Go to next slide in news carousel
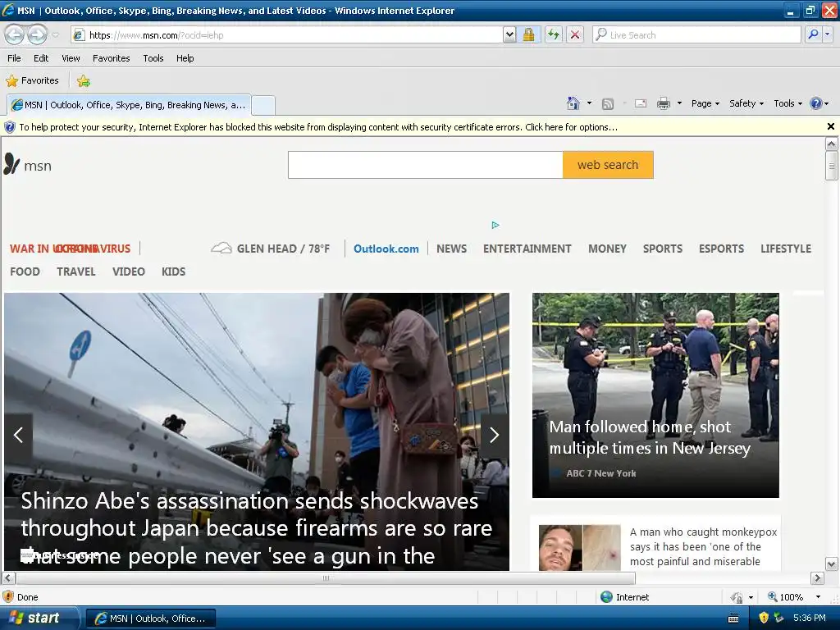The height and width of the screenshot is (630, 840). pyautogui.click(x=495, y=435)
